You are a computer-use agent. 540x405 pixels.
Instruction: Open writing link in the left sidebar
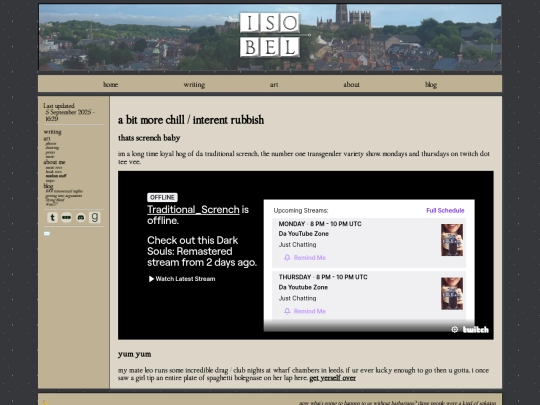click(53, 132)
